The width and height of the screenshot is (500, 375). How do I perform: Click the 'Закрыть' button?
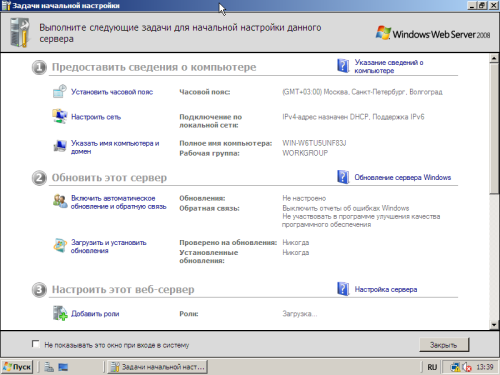[444, 345]
